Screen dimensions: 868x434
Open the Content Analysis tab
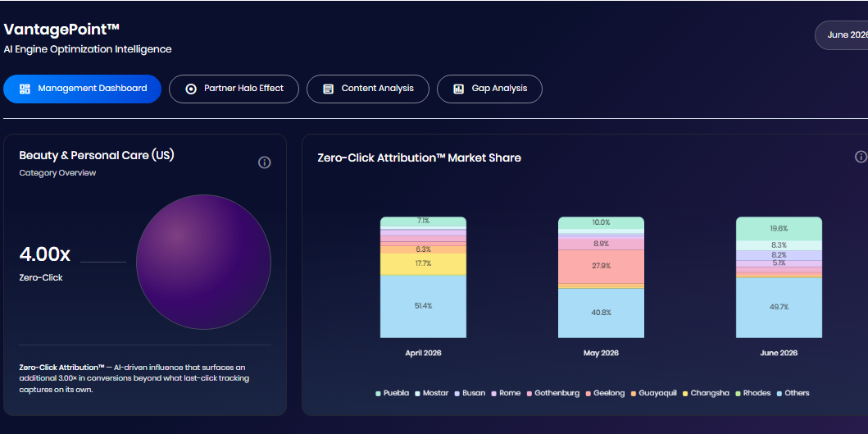point(367,89)
